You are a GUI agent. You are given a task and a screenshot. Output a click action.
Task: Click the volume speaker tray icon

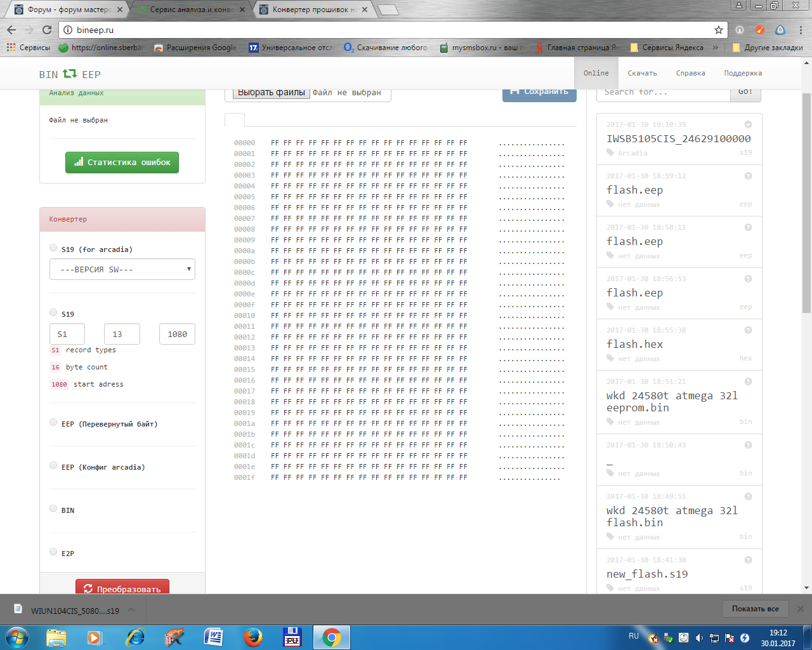pos(698,638)
